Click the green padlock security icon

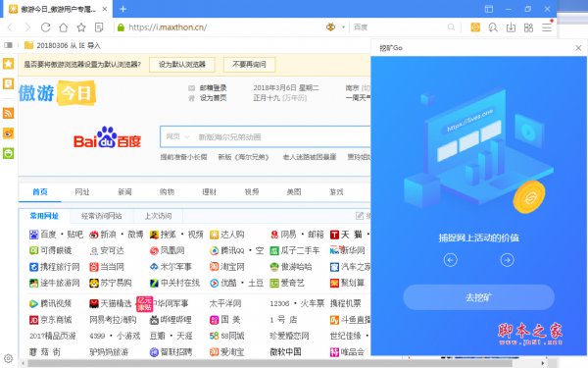tap(121, 27)
